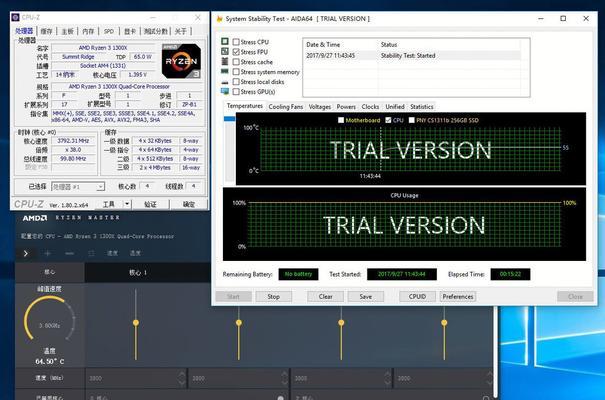Select the Stability Test Started log row
Image resolution: width=605 pixels, height=400 pixels.
click(x=413, y=56)
